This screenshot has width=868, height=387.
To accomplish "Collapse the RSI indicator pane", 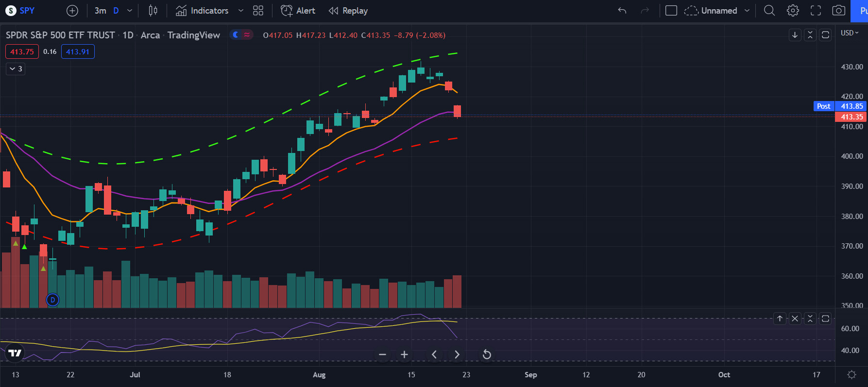I will tap(810, 319).
